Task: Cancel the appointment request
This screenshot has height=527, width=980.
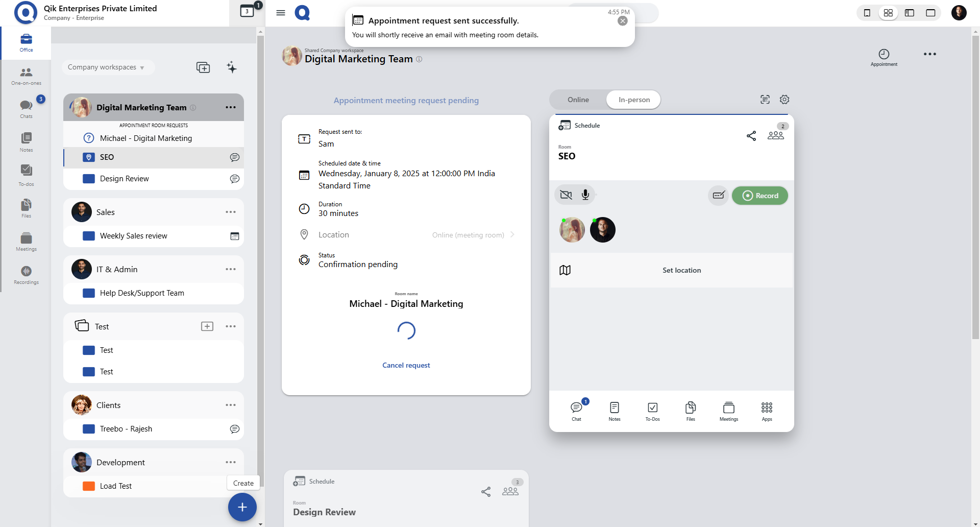Action: pos(406,365)
